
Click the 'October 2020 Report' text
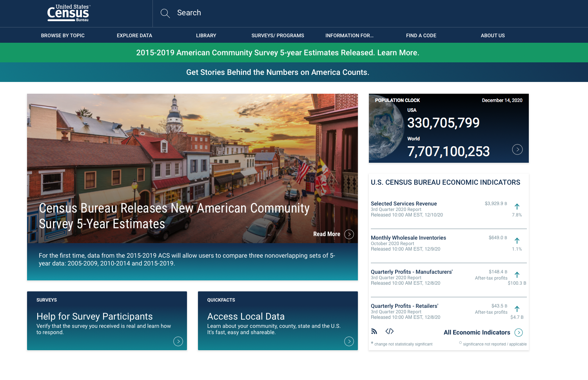392,244
